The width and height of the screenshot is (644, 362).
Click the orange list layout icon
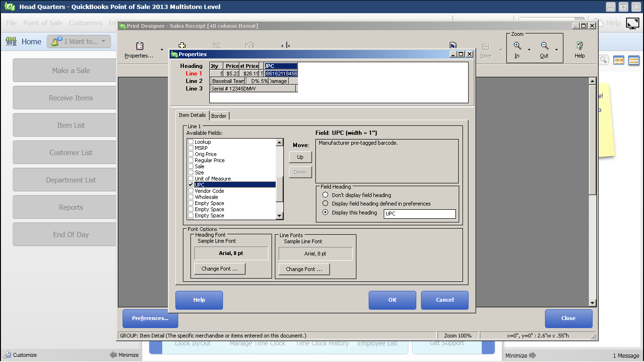634,60
